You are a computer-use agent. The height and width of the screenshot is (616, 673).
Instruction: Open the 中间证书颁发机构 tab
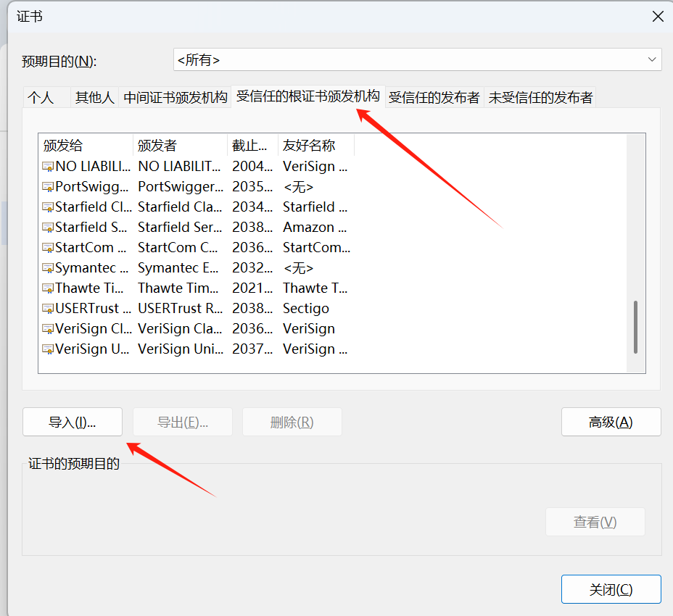[x=175, y=97]
